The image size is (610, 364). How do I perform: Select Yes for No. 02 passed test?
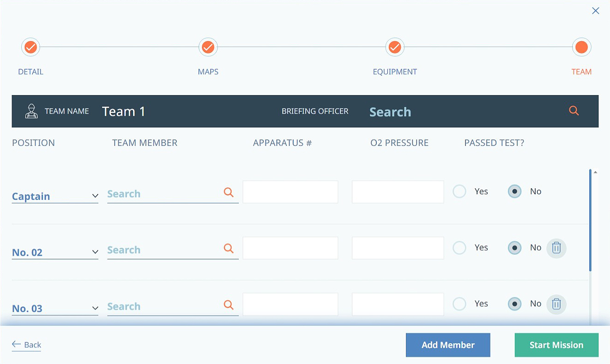point(459,248)
